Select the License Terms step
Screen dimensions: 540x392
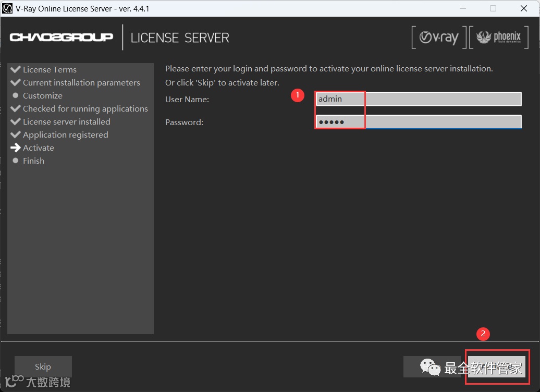(x=50, y=69)
